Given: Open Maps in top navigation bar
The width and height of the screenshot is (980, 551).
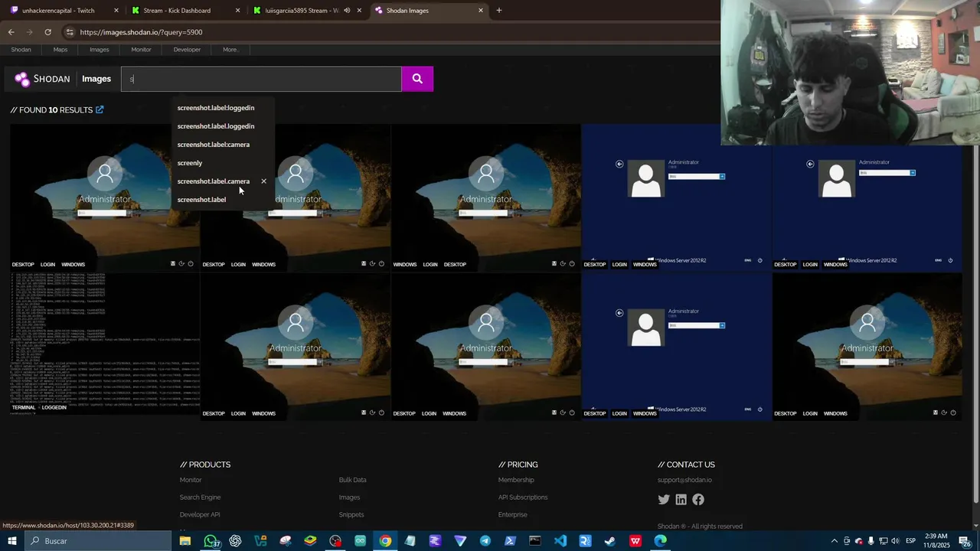Looking at the screenshot, I should coord(60,50).
